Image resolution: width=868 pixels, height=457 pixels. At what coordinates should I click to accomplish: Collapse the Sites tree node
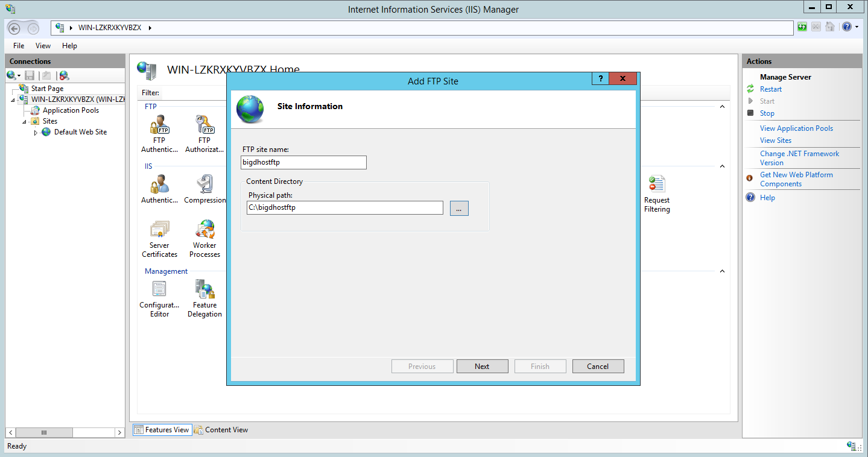[x=25, y=122]
